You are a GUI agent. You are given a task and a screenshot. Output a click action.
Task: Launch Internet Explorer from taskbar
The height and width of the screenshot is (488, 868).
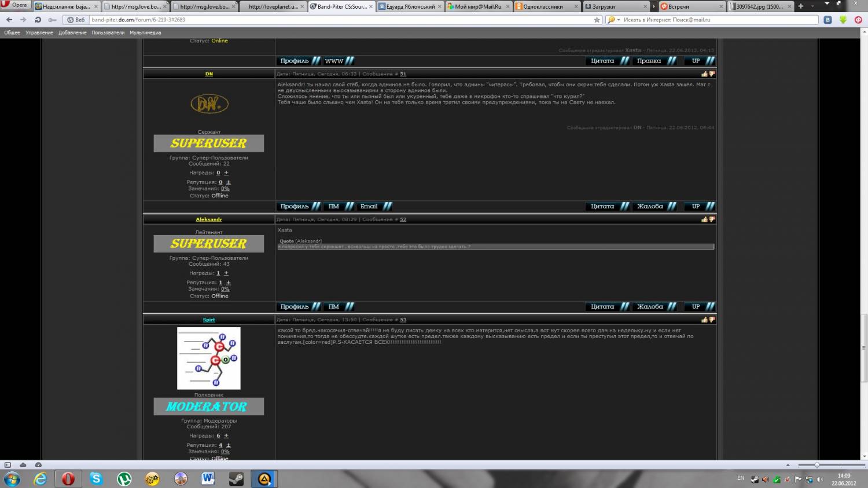40,479
